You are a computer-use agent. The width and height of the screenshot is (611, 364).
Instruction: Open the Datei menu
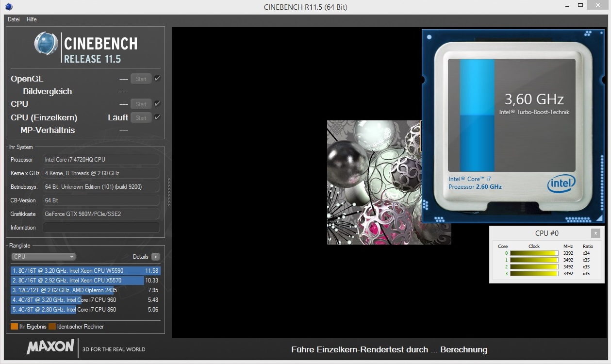click(x=14, y=19)
